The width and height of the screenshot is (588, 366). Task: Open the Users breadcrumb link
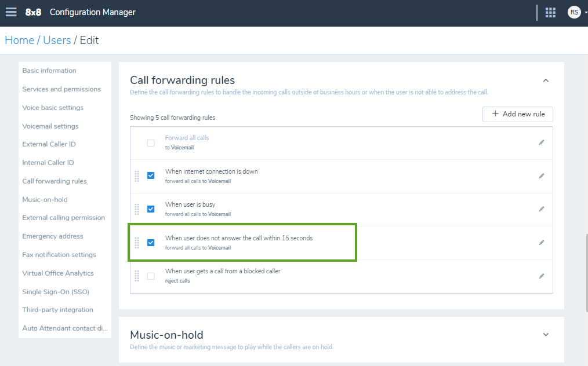click(57, 40)
